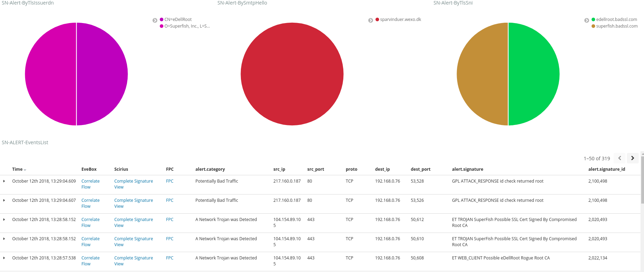644x272 pixels.
Task: Select the sparvinduer.wexo.dk legend entry
Action: [x=401, y=20]
